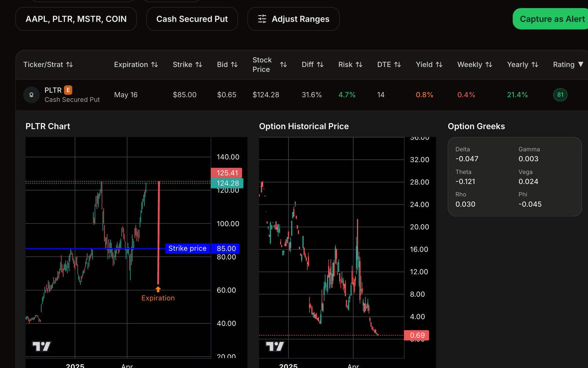Click the sliders icon in Adjust Ranges
Image resolution: width=588 pixels, height=368 pixels.
tap(262, 19)
